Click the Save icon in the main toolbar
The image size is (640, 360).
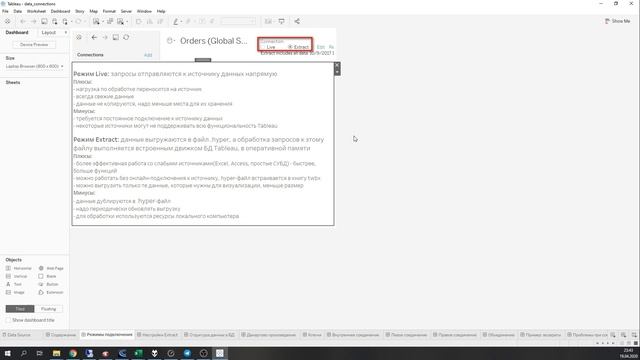[44, 21]
